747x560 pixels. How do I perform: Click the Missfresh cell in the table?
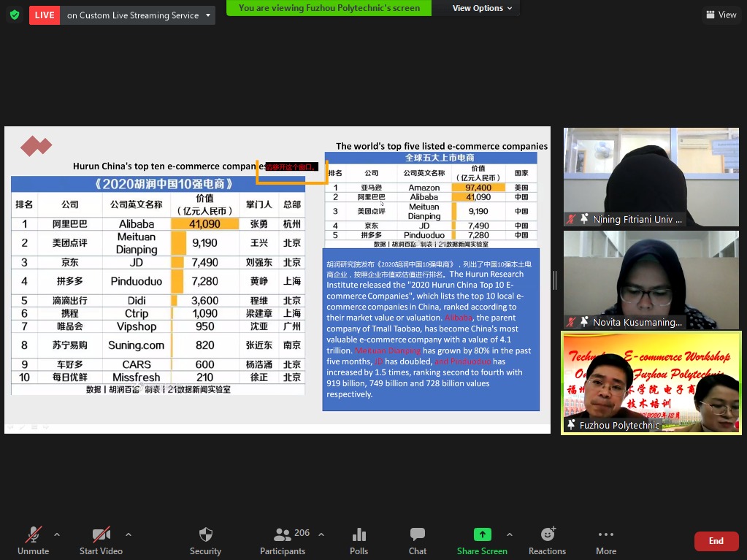coord(137,377)
